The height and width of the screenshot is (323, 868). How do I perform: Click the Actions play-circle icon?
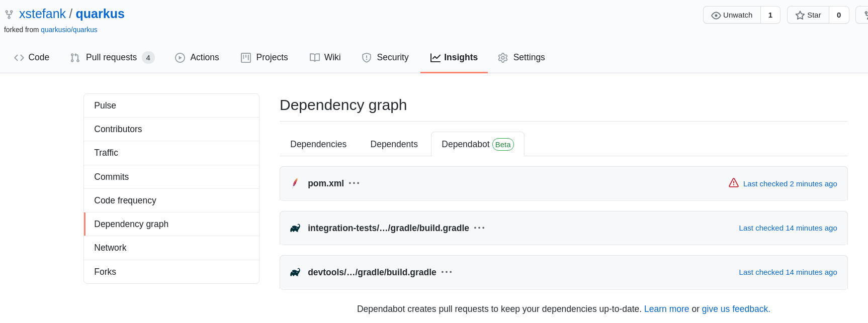point(180,58)
